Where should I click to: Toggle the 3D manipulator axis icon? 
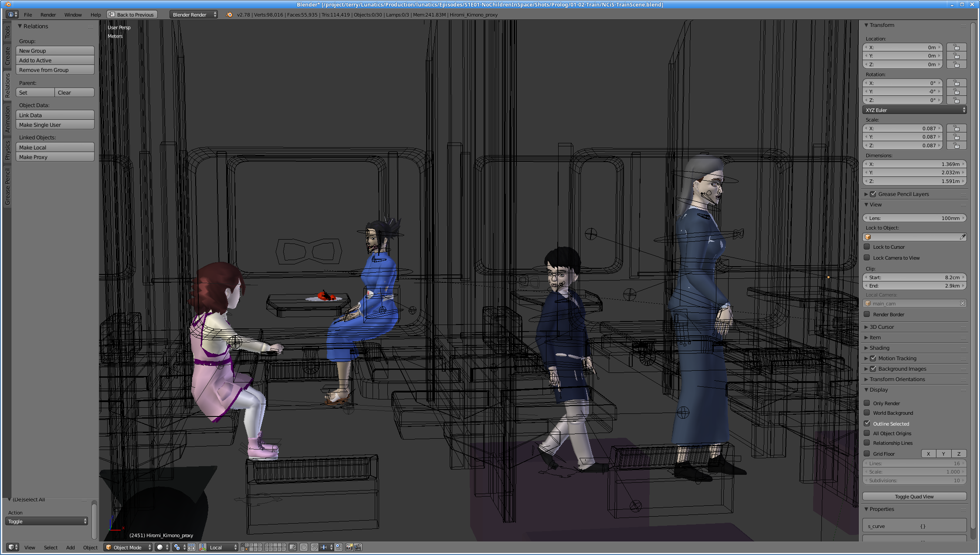[x=203, y=547]
